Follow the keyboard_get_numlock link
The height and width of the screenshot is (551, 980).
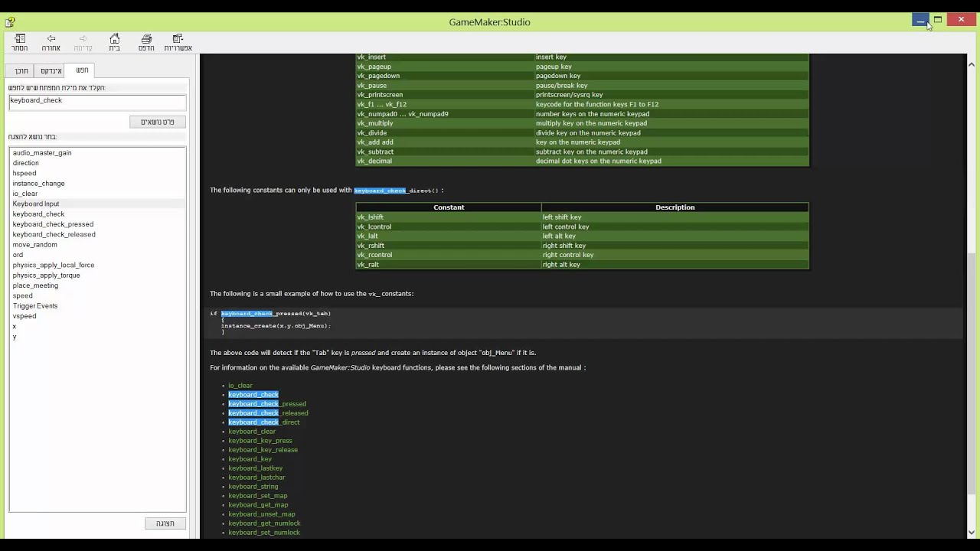(x=264, y=523)
